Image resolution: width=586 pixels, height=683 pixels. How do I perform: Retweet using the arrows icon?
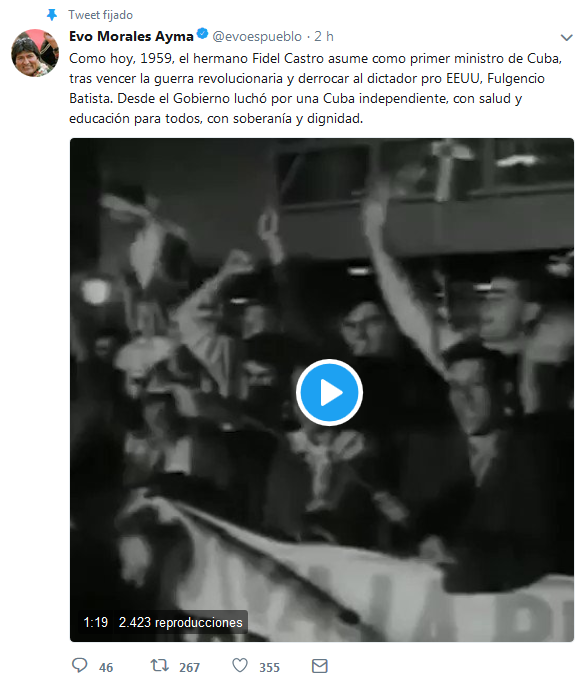[159, 666]
